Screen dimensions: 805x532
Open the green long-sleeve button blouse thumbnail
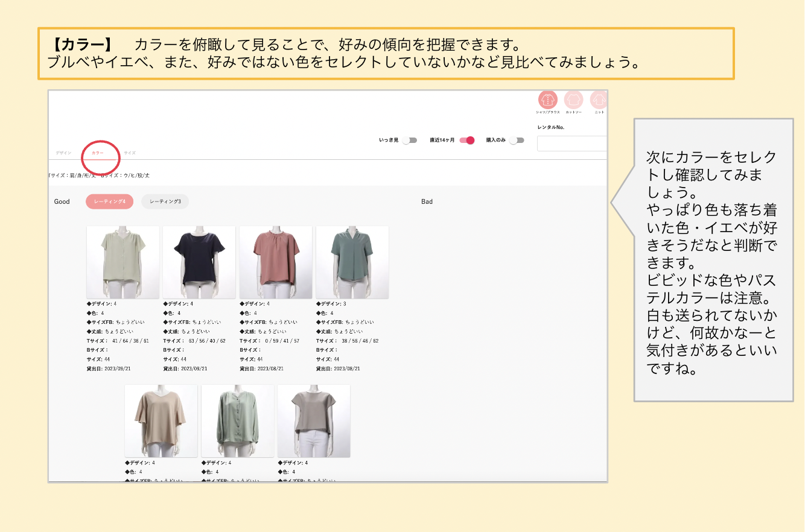point(238,421)
